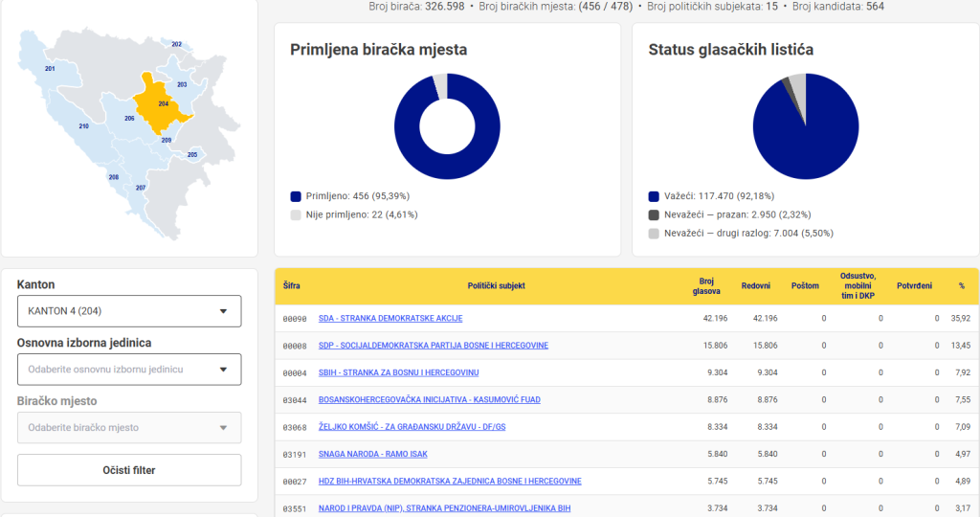This screenshot has width=980, height=517.
Task: Open Bosanskohercegovačka Inicijativa - Kasumović Fuad link
Action: [x=430, y=399]
